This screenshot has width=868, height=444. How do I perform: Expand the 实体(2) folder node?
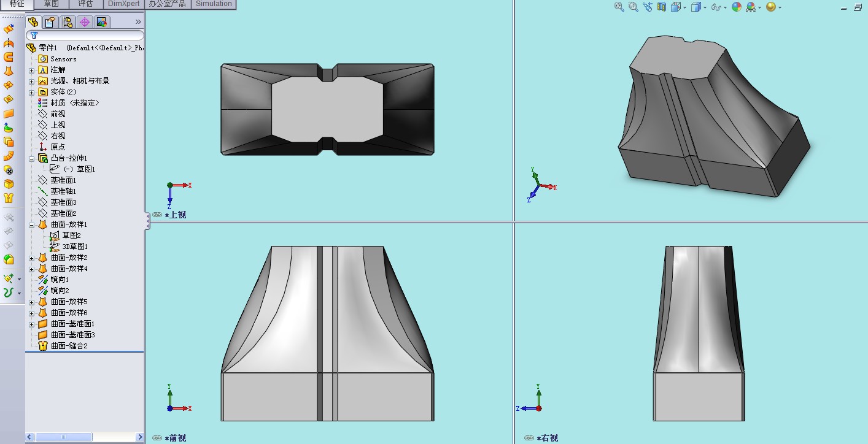(x=32, y=92)
